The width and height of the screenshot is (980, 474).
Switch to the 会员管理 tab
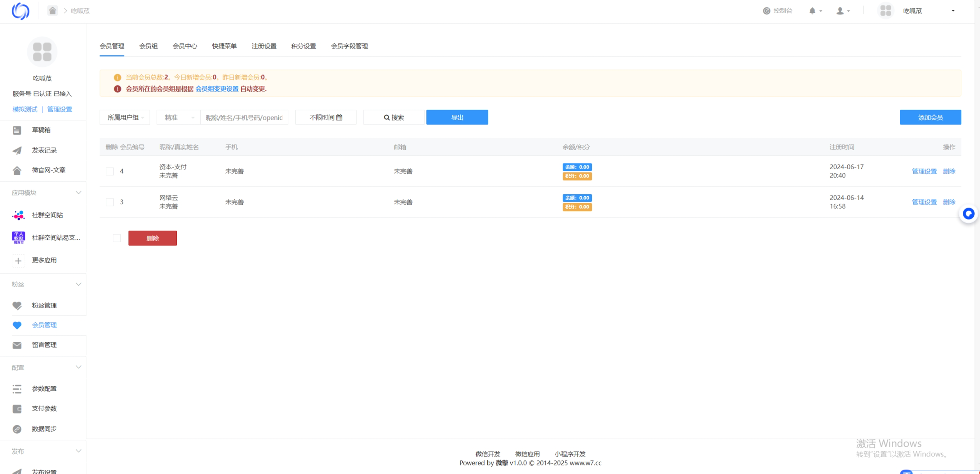112,46
